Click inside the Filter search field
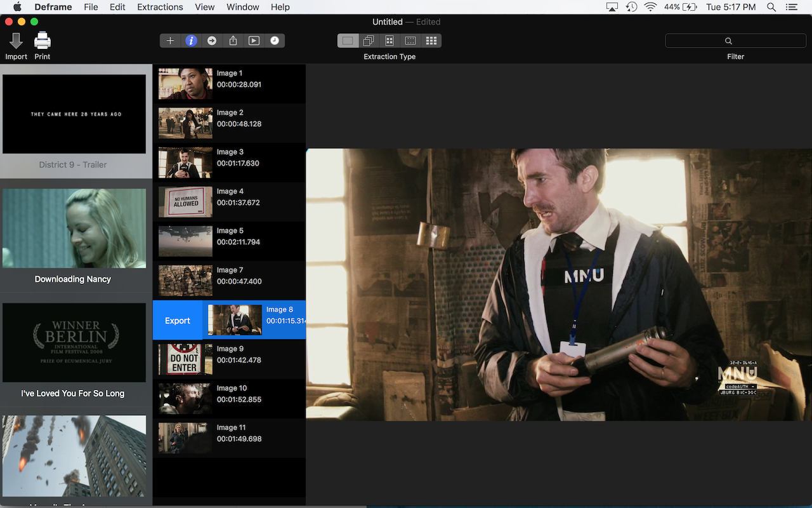Image resolution: width=812 pixels, height=508 pixels. (735, 41)
